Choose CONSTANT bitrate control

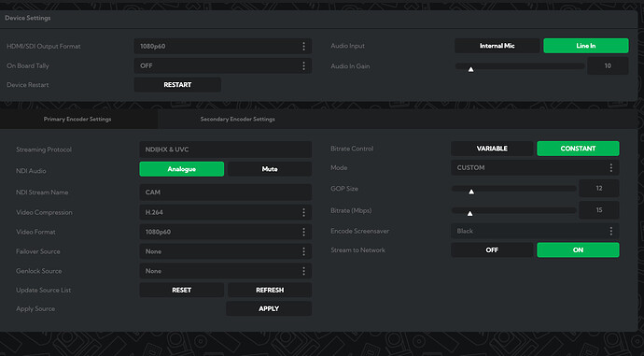[578, 149]
